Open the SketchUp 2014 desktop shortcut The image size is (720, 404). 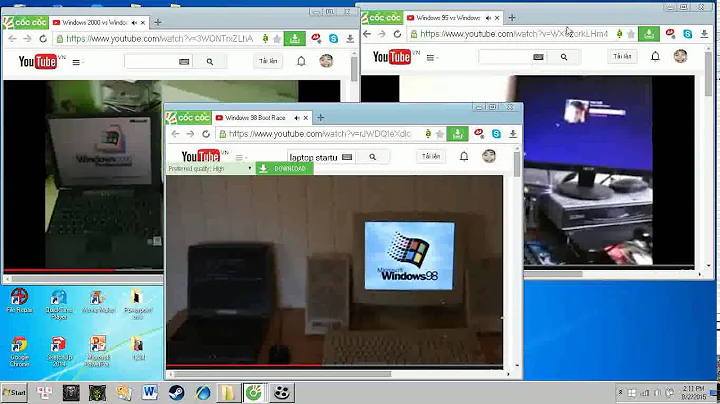point(59,351)
